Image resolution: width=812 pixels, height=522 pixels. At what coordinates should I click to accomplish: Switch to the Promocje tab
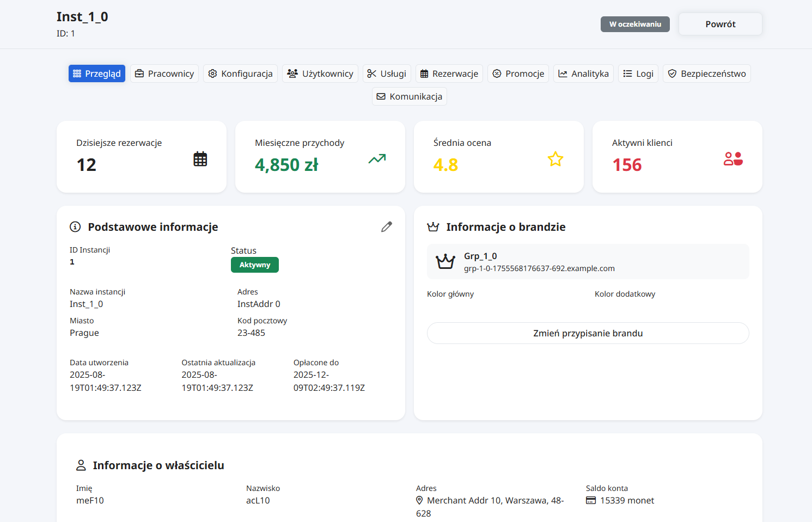click(x=518, y=73)
